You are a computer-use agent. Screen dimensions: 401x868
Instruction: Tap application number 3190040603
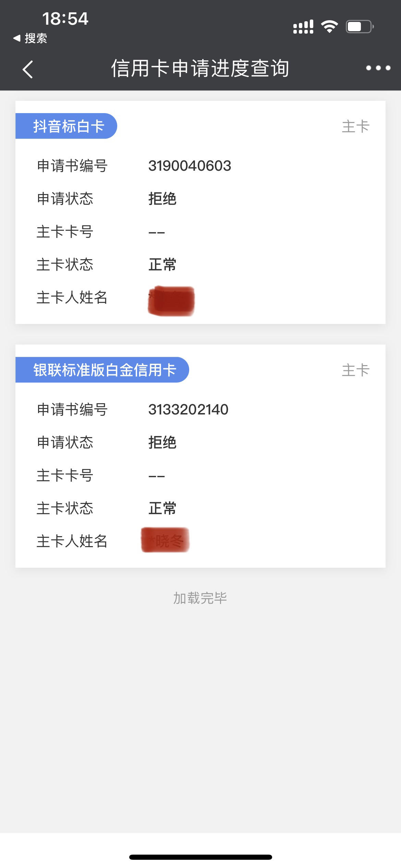[190, 166]
